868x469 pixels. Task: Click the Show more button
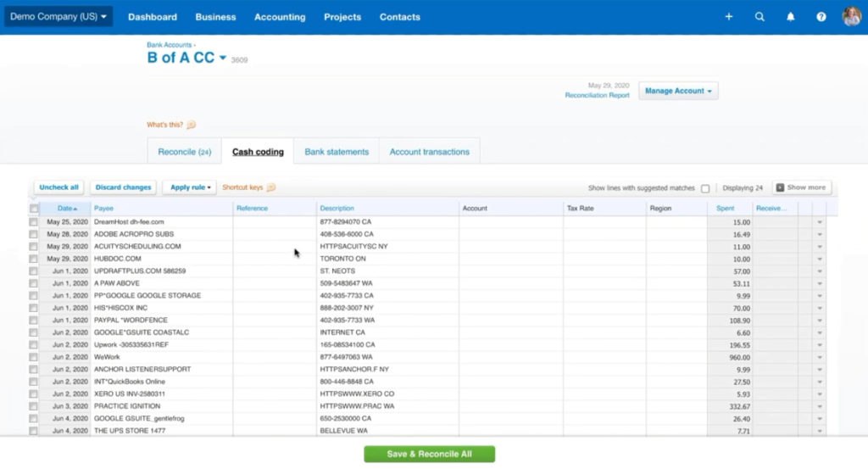pyautogui.click(x=801, y=187)
